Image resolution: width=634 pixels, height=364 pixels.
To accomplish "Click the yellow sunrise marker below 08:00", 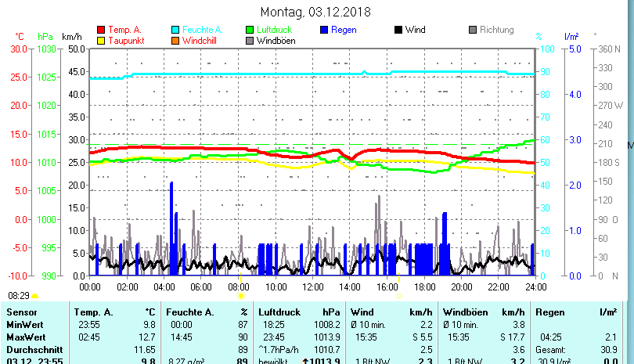I will [241, 296].
